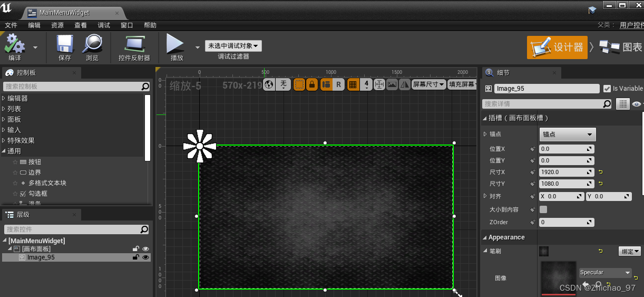Viewport: 644px width, 297px height.
Task: Click the 保存 (Save) floppy disk icon
Action: 65,44
